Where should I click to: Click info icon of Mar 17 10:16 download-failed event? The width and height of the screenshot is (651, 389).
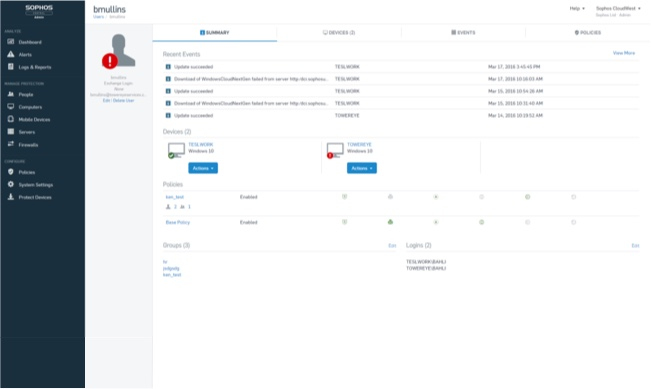[x=168, y=78]
